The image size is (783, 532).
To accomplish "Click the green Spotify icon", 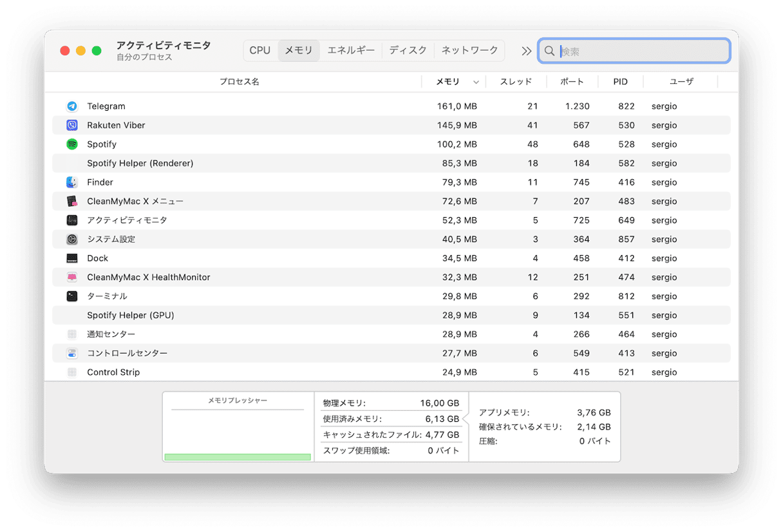I will (x=72, y=144).
